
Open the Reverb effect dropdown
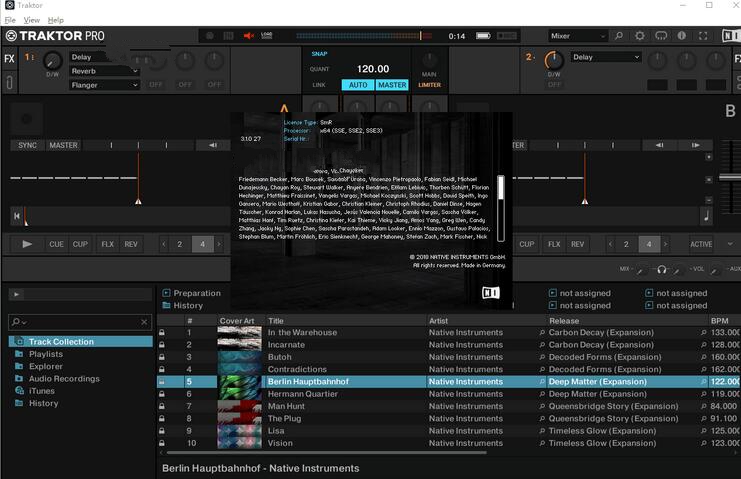(x=104, y=71)
